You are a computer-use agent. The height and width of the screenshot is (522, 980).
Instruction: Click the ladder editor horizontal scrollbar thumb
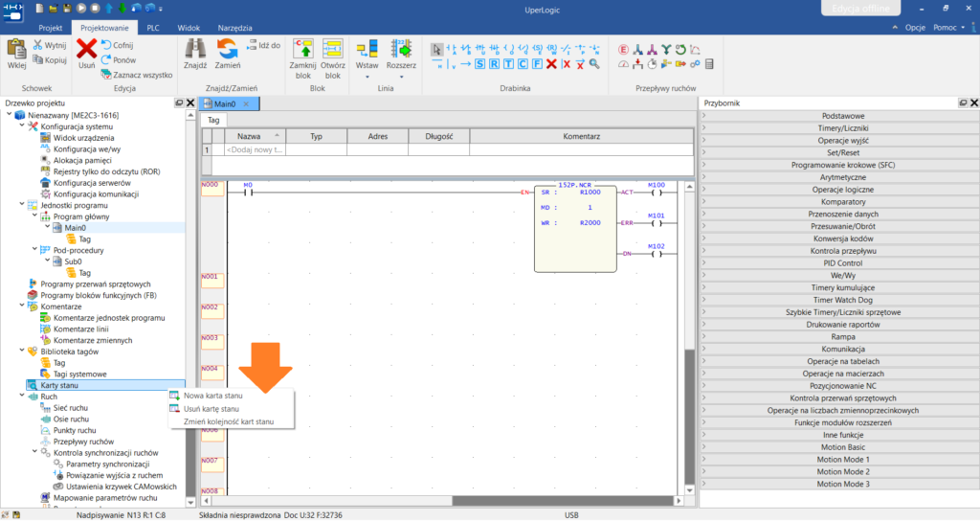pyautogui.click(x=563, y=501)
